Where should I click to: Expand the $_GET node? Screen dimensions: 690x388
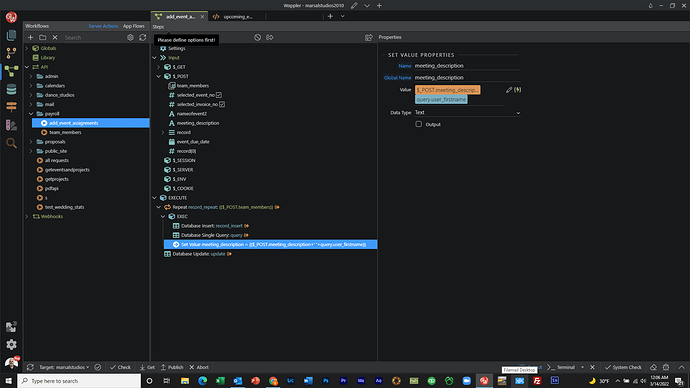coord(159,67)
